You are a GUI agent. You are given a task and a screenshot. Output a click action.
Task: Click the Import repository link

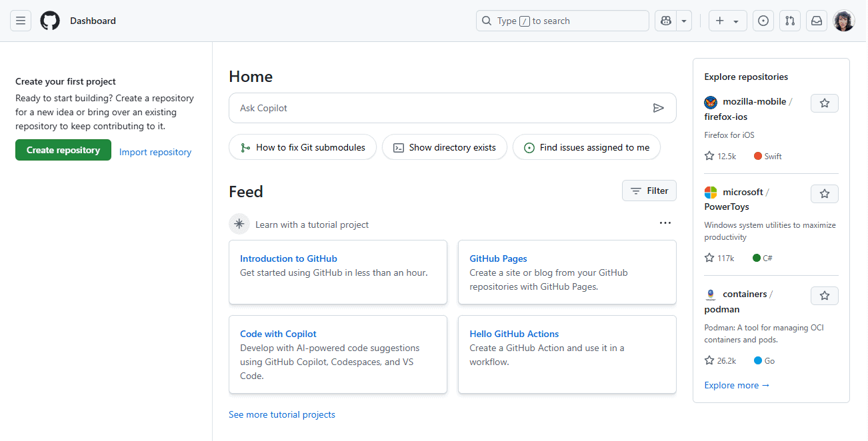pyautogui.click(x=155, y=152)
